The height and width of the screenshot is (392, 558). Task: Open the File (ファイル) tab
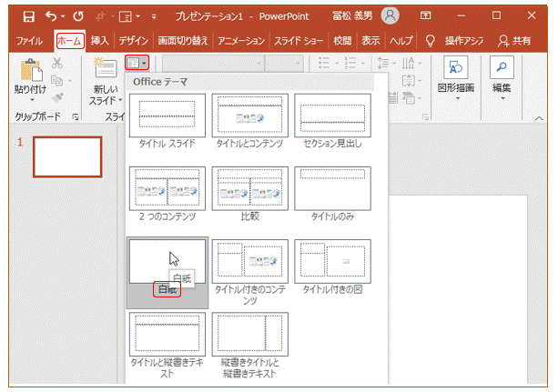pos(29,41)
